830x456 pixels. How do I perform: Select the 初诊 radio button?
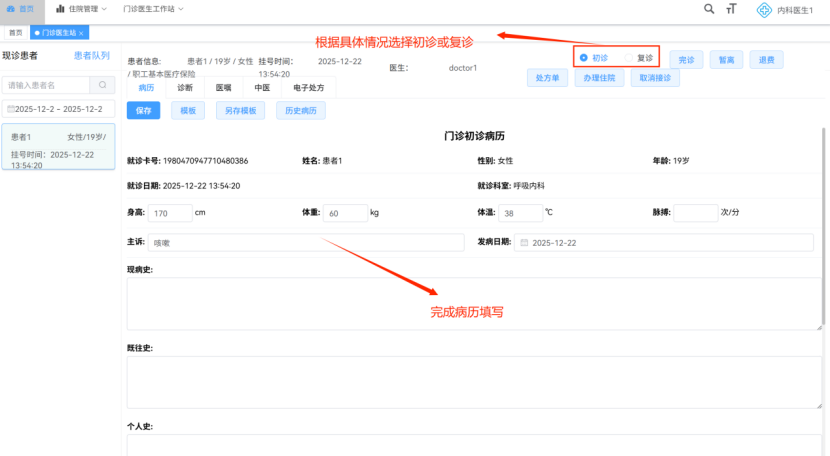coord(584,58)
